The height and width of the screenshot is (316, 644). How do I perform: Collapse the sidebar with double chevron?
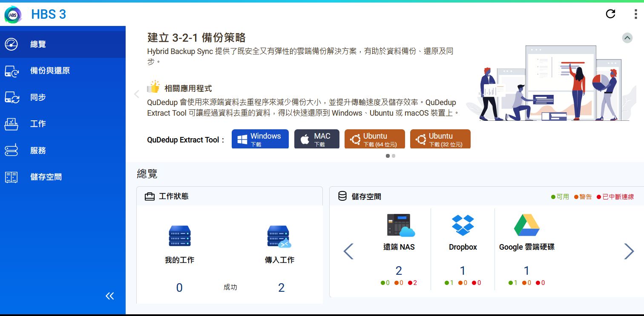(x=110, y=296)
